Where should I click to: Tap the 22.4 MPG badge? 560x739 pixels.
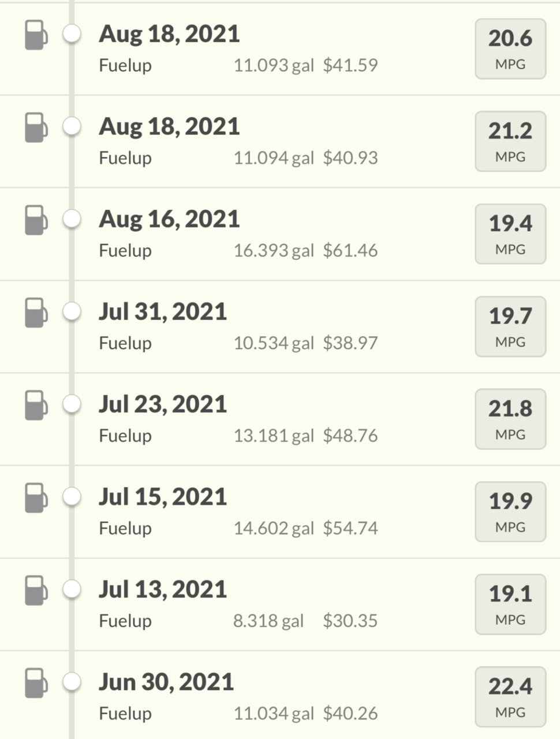tap(510, 697)
